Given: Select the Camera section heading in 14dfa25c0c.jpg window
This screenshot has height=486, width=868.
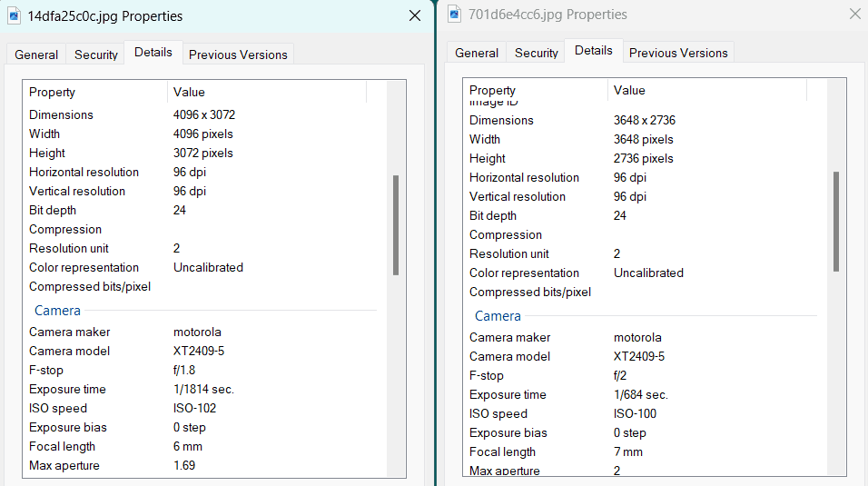Looking at the screenshot, I should coord(57,311).
